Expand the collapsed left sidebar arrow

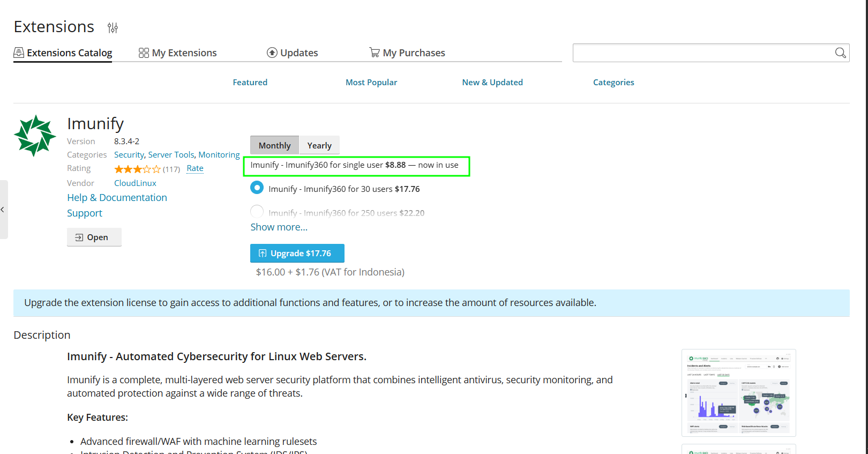(3, 210)
